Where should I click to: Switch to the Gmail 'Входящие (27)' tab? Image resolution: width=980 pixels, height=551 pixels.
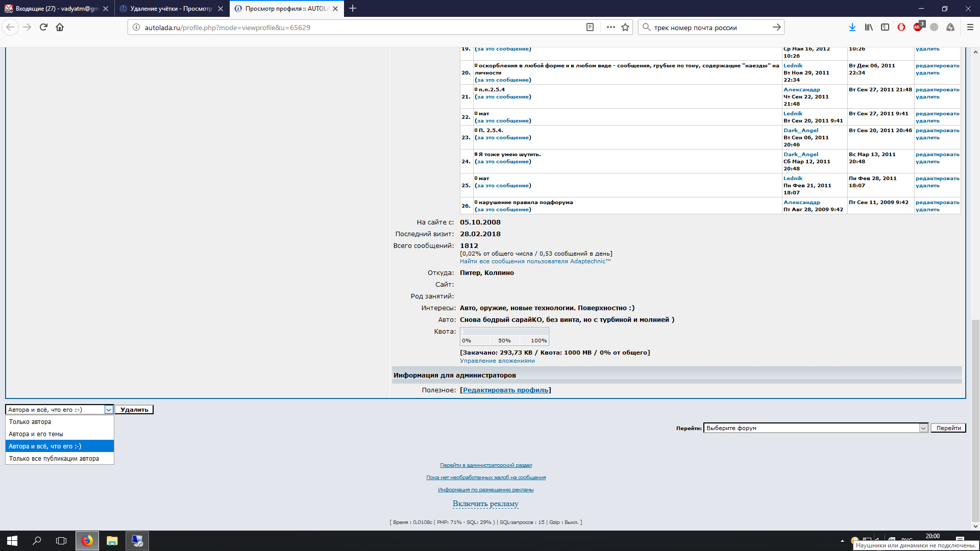[x=56, y=9]
